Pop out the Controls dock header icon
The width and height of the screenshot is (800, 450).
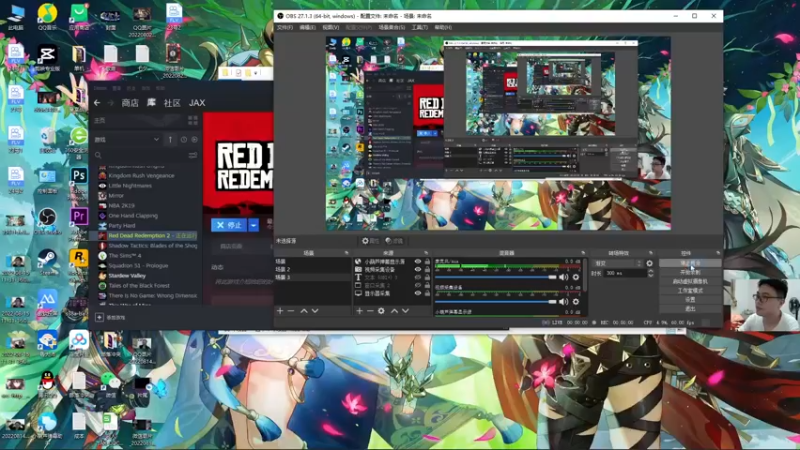718,253
